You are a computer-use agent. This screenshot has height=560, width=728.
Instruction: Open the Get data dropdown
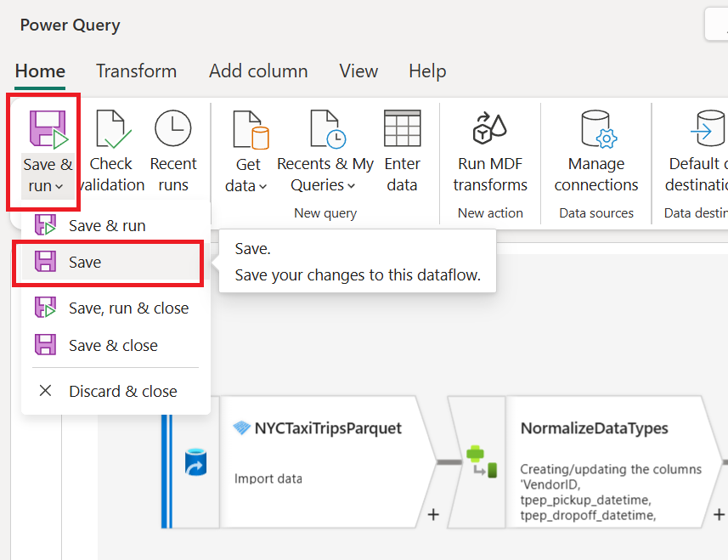pos(246,175)
